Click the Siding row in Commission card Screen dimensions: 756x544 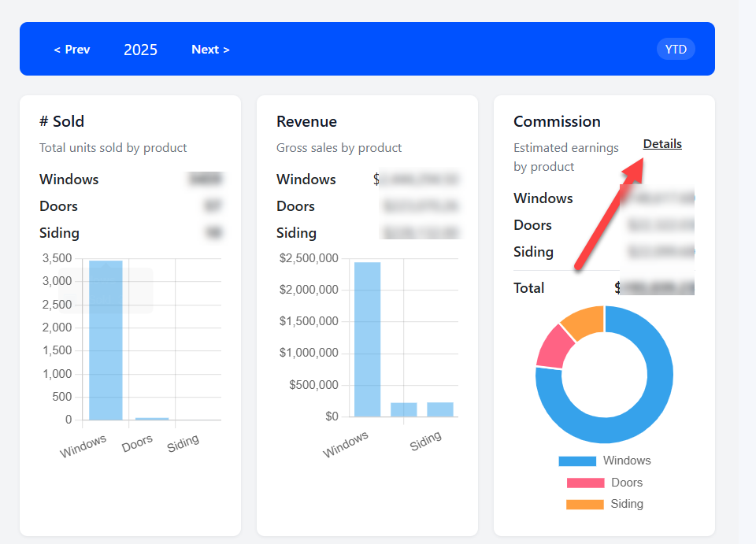coord(604,252)
